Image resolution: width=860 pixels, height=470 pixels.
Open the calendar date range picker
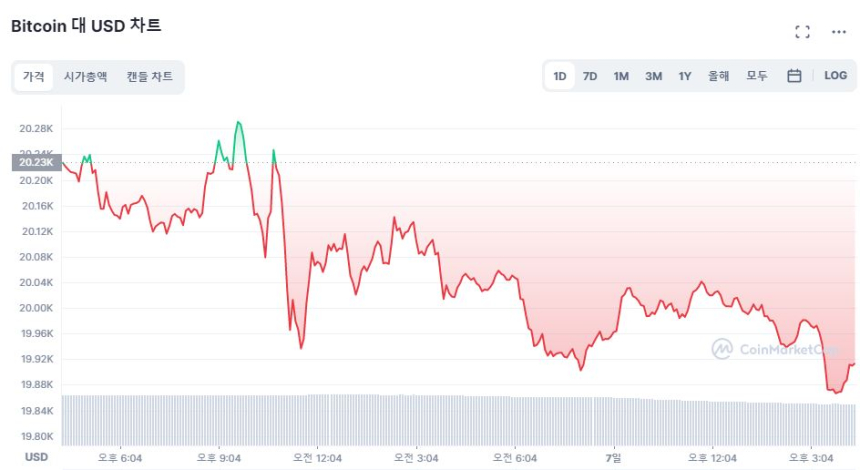click(794, 76)
